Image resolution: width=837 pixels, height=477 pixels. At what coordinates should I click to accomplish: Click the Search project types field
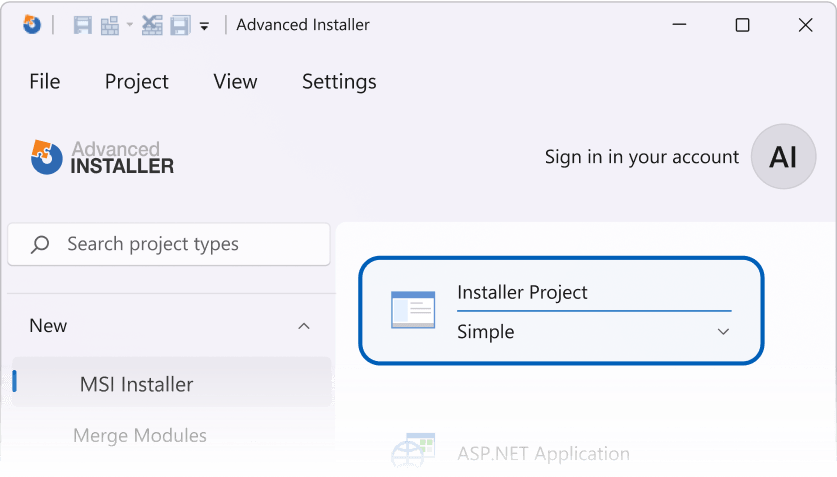[x=169, y=244]
